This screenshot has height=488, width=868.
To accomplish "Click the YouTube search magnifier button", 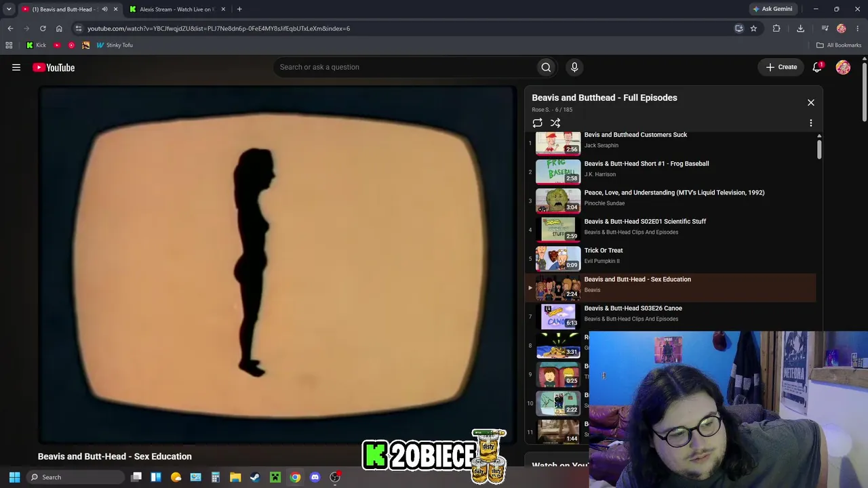I will pyautogui.click(x=546, y=67).
